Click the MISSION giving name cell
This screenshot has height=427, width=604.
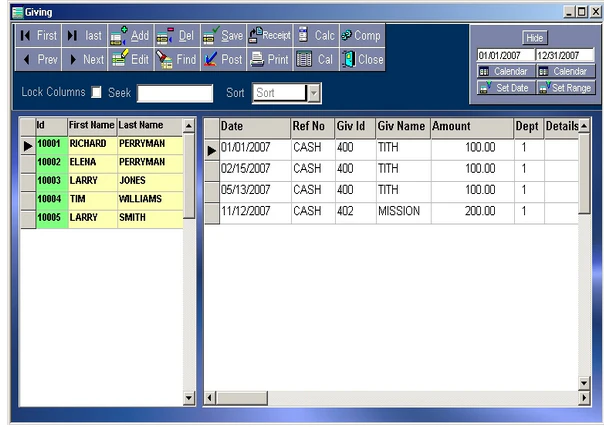[x=403, y=213]
